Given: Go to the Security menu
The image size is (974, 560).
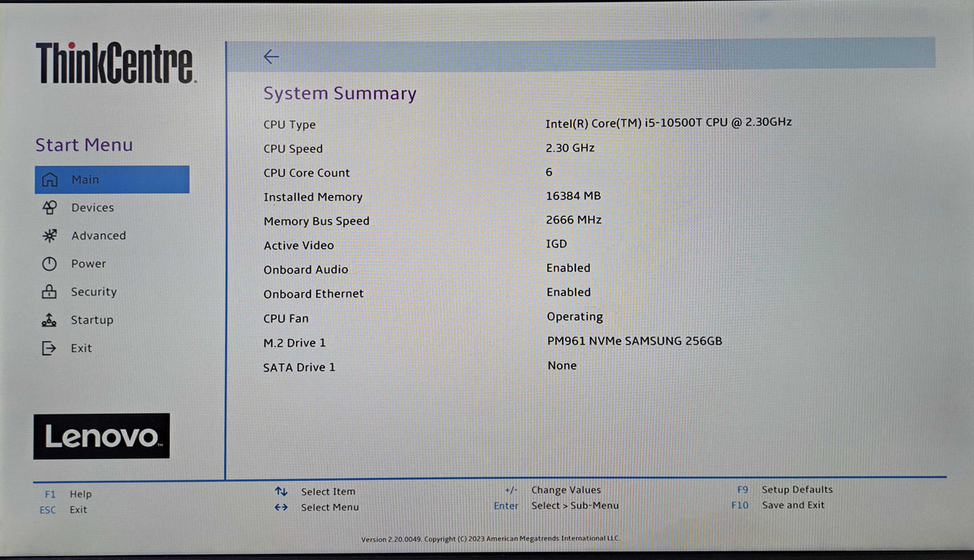Looking at the screenshot, I should 94,292.
